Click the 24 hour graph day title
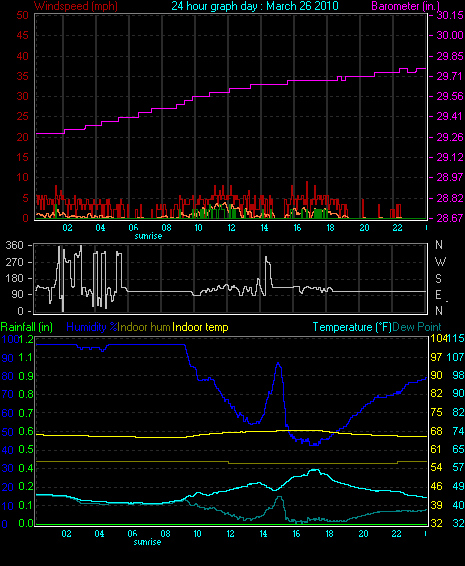 pos(255,6)
